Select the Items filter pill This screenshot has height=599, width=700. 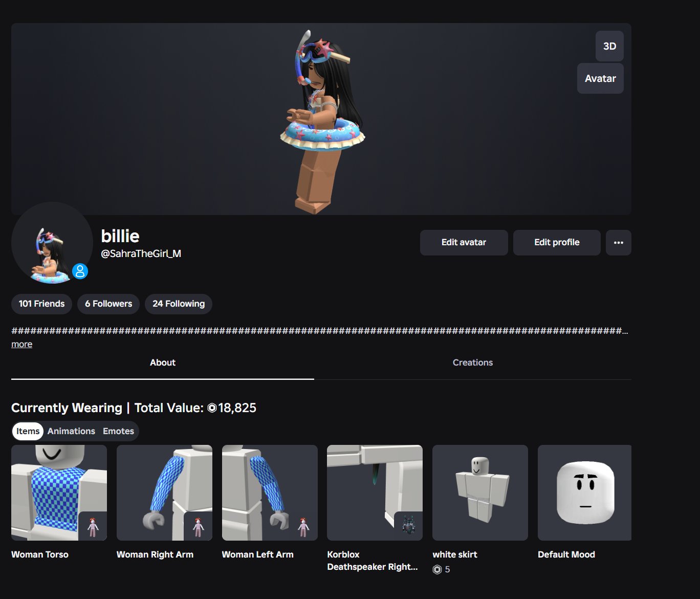(28, 431)
